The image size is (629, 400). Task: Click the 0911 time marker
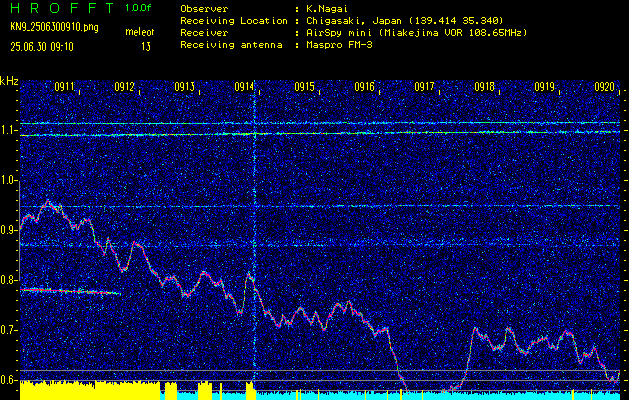64,87
